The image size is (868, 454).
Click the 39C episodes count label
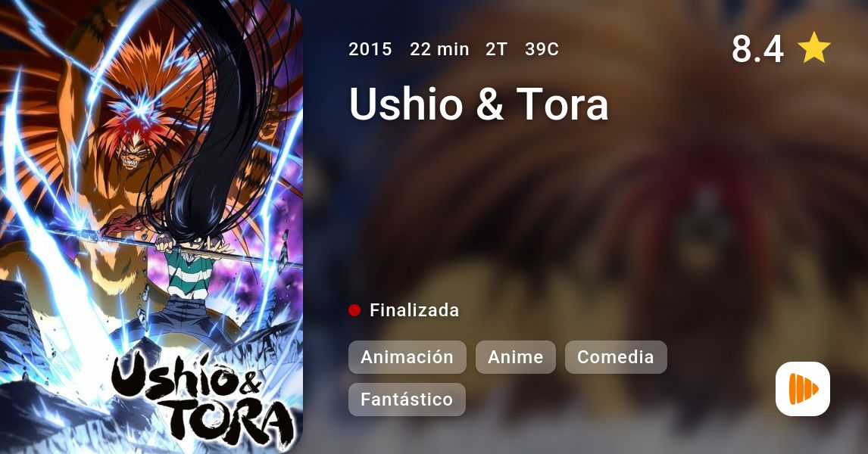coord(542,49)
